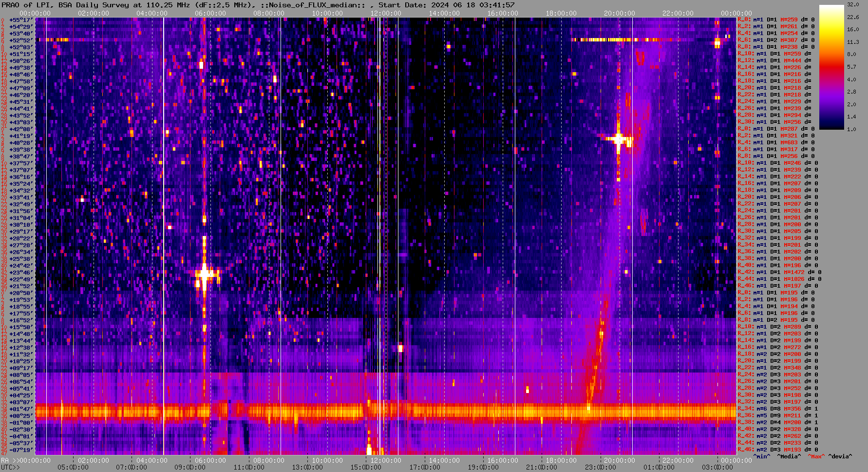Click the flux color scale bar
The height and width of the screenshot is (472, 868).
point(831,67)
